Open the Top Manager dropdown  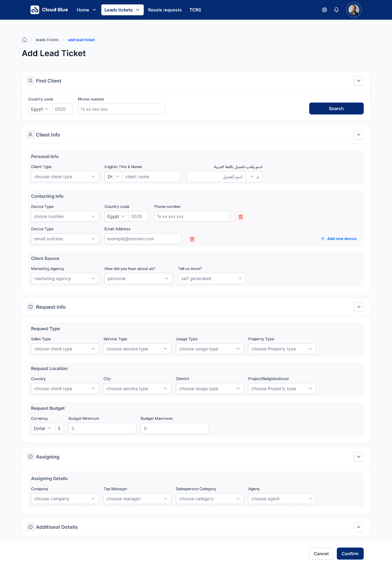[x=137, y=499]
